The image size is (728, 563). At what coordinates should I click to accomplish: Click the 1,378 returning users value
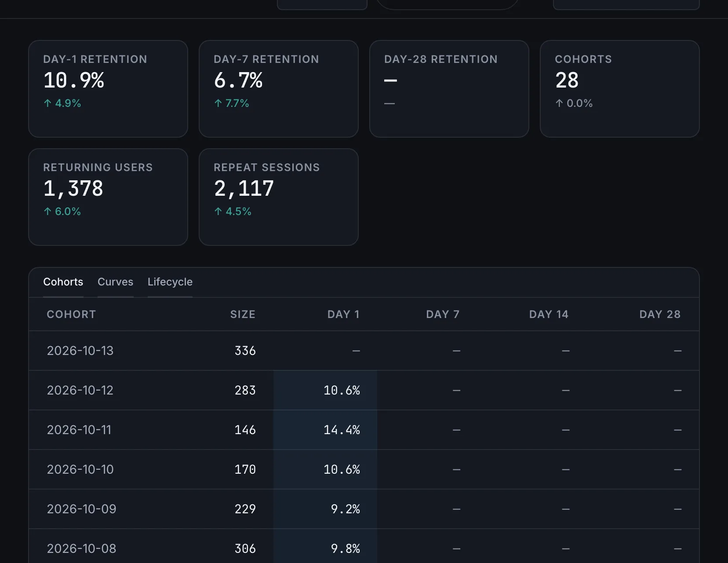pos(73,189)
